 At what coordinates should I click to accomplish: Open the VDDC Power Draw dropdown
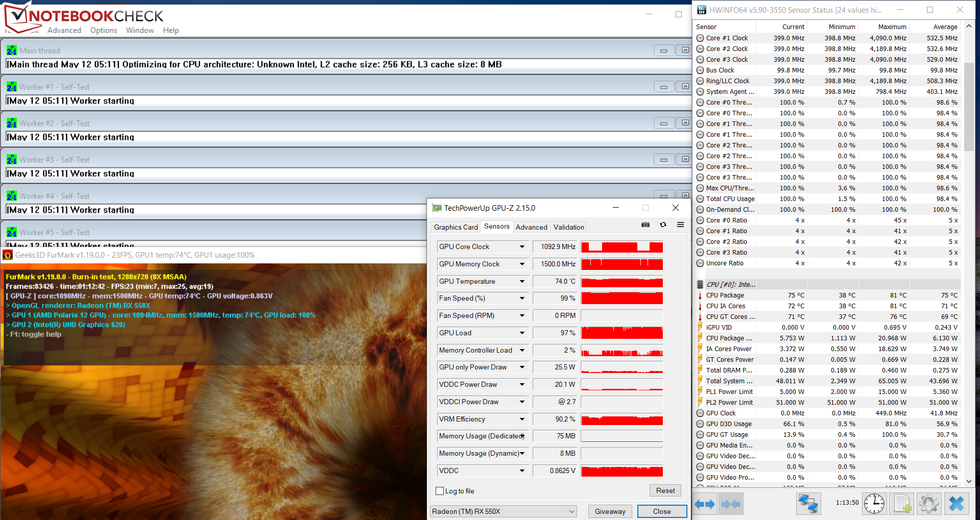(x=522, y=385)
